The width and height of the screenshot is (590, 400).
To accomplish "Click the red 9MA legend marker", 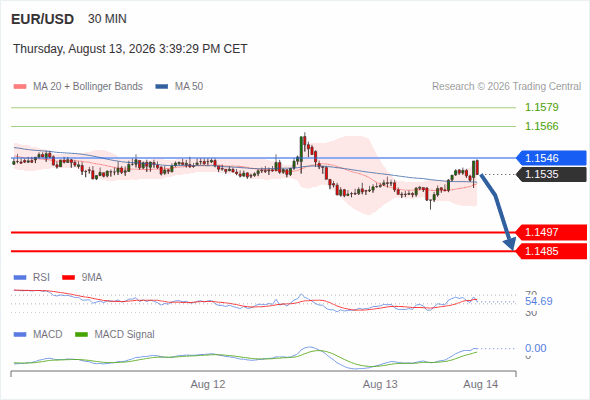I will pyautogui.click(x=68, y=278).
